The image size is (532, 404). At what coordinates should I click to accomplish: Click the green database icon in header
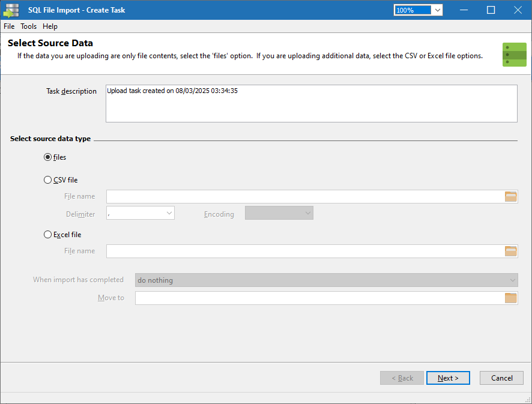tap(514, 55)
